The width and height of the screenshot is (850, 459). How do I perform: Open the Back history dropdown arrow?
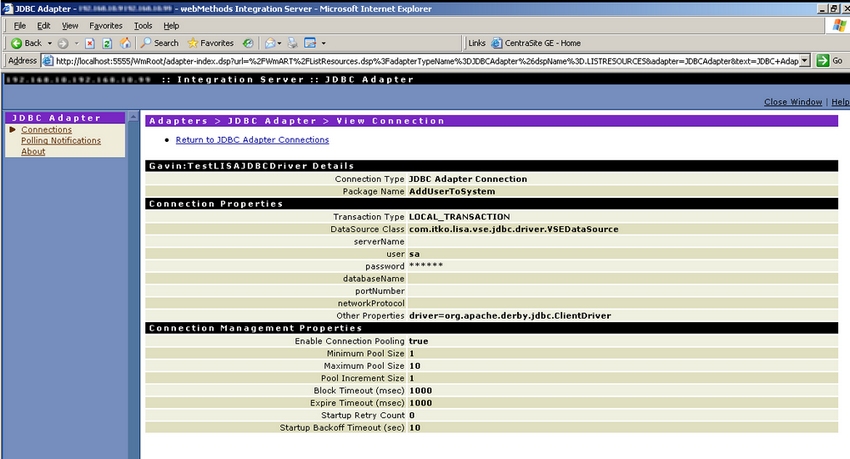50,43
